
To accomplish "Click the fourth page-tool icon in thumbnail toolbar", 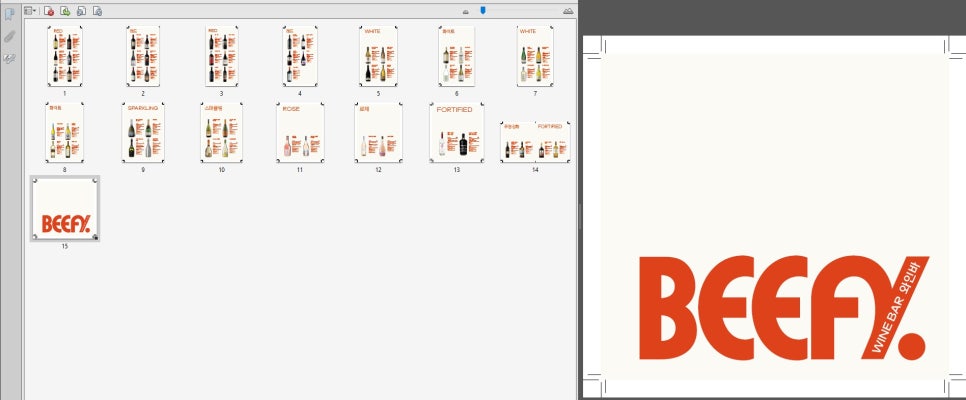I will point(97,10).
